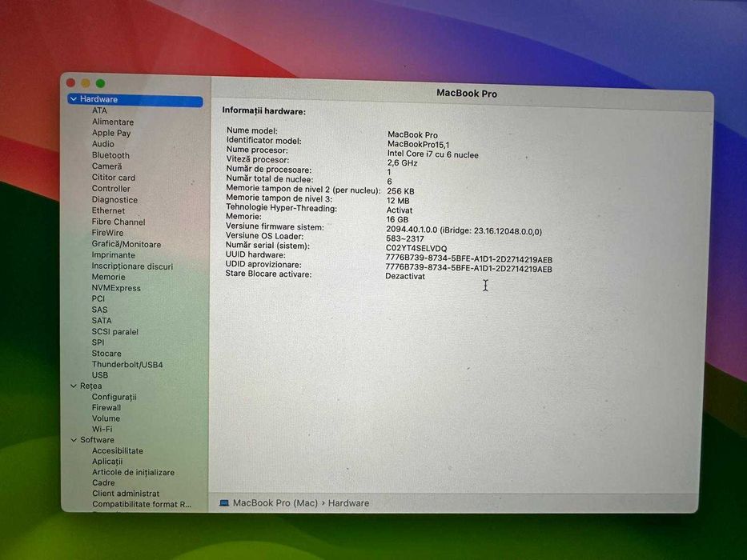Click the serial number value C02YT4SELVDQ
The width and height of the screenshot is (747, 560).
416,248
